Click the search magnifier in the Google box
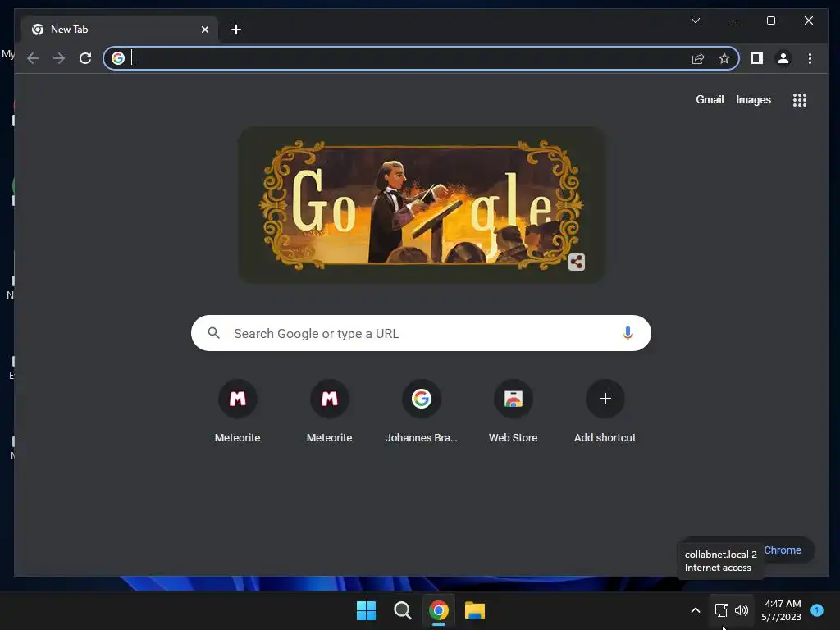 [x=214, y=333]
